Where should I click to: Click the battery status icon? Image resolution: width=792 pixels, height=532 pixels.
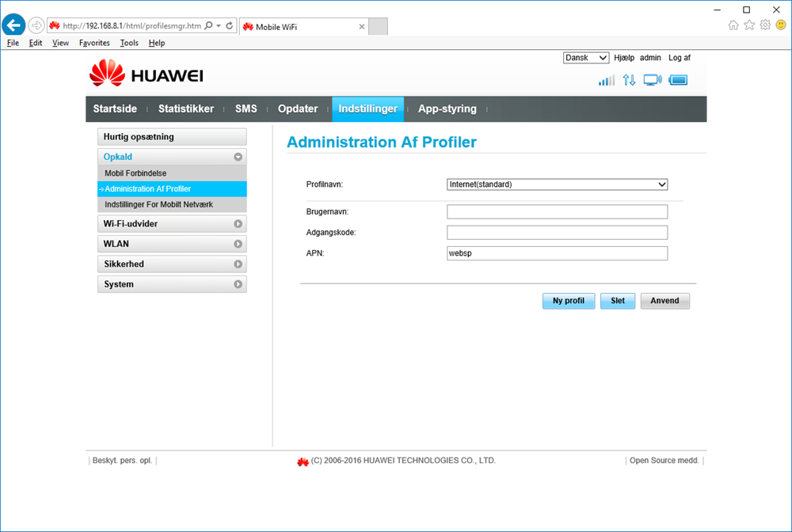point(679,80)
